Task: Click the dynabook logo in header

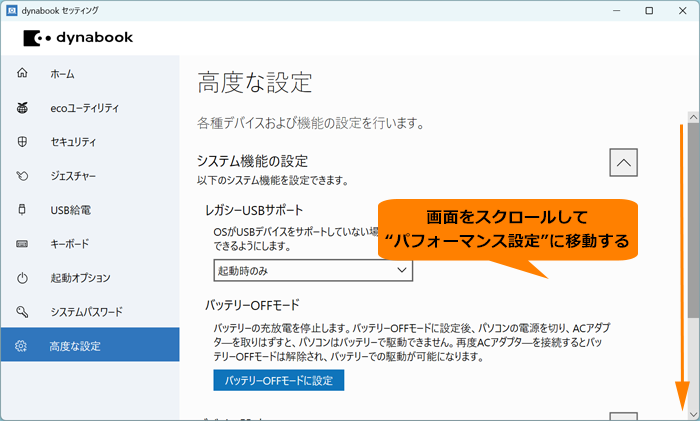Action: (78, 38)
